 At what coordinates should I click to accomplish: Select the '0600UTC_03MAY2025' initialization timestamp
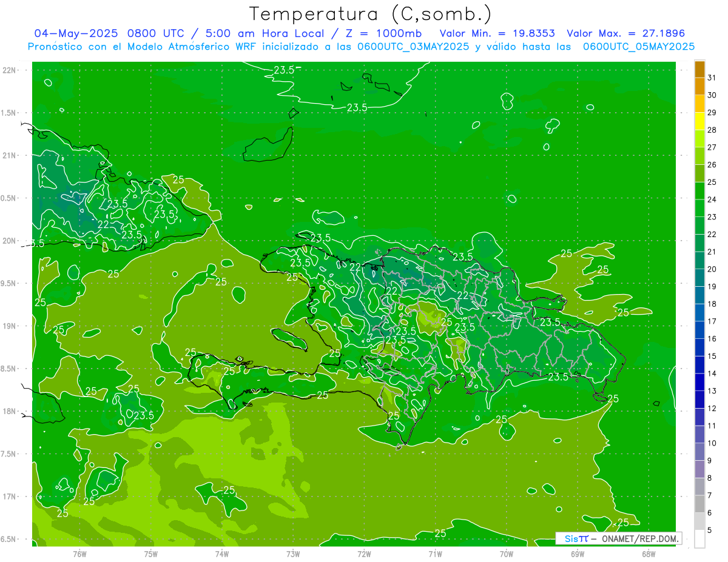[x=413, y=46]
